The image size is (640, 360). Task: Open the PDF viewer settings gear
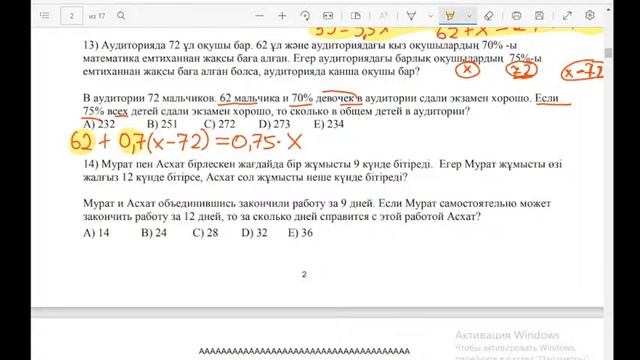[589, 16]
